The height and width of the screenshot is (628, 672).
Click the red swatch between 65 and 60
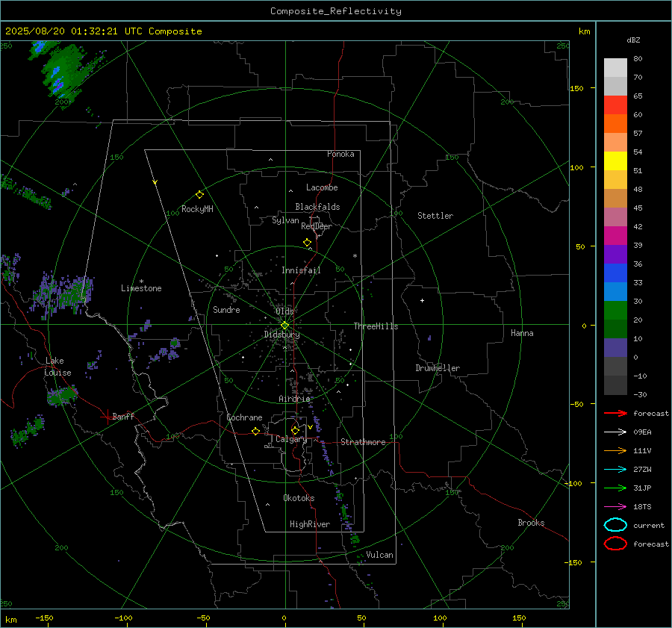pyautogui.click(x=615, y=105)
